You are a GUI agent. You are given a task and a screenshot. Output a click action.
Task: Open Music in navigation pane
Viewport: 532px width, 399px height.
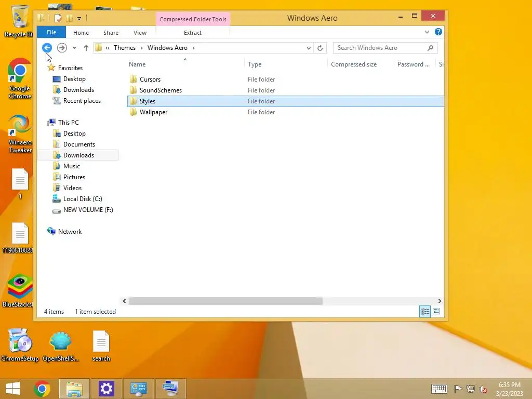pyautogui.click(x=72, y=166)
